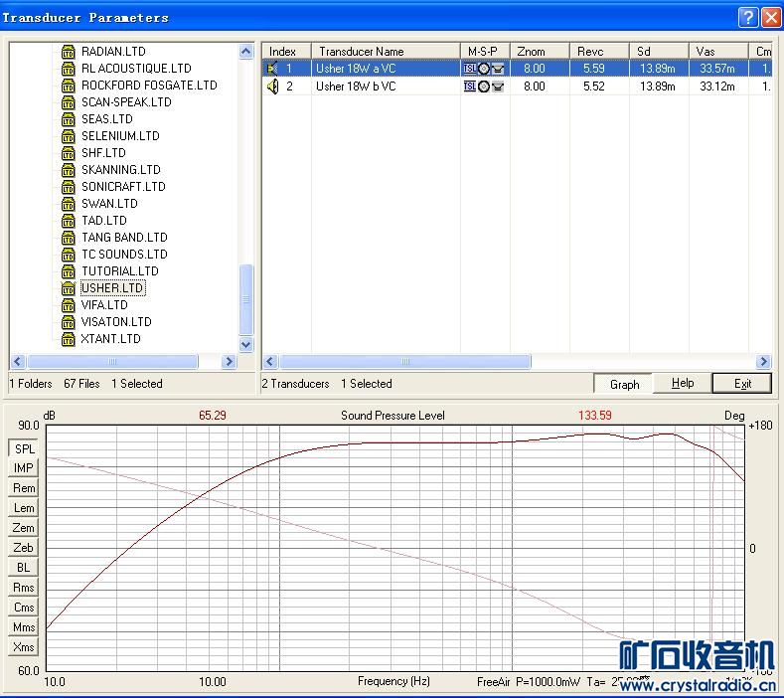This screenshot has width=784, height=698.
Task: Click the M-S-P column header
Action: point(485,52)
